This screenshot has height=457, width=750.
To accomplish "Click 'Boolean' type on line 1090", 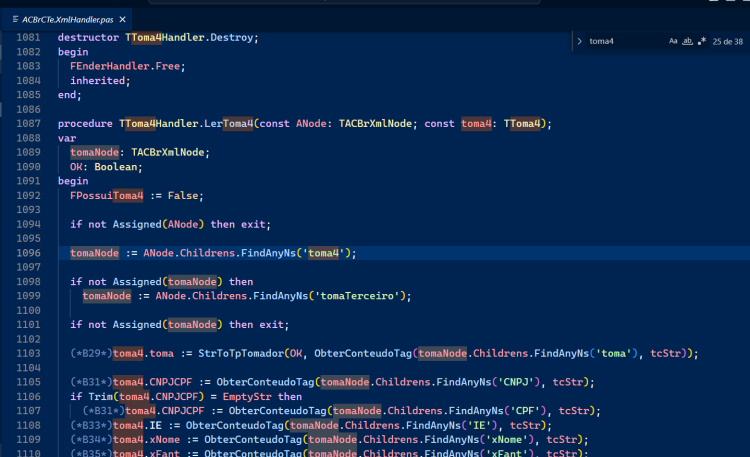I will pyautogui.click(x=116, y=167).
